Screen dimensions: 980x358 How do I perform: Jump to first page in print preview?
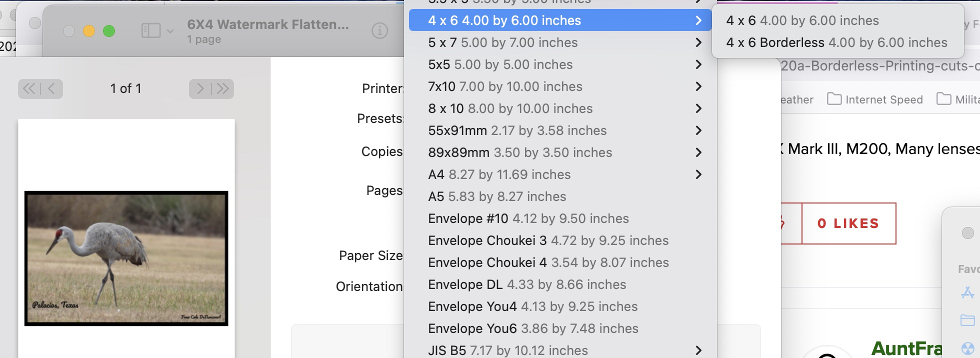tap(29, 89)
